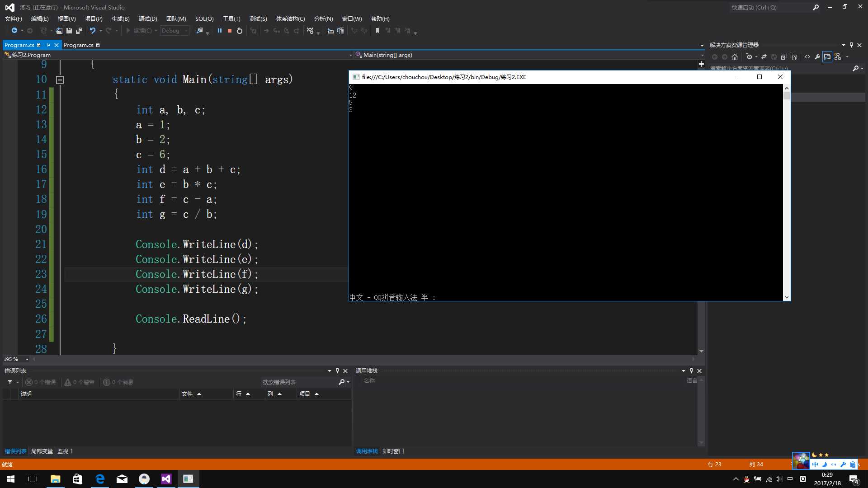868x488 pixels.
Task: Collapse the Main method outlining box
Action: click(x=60, y=80)
